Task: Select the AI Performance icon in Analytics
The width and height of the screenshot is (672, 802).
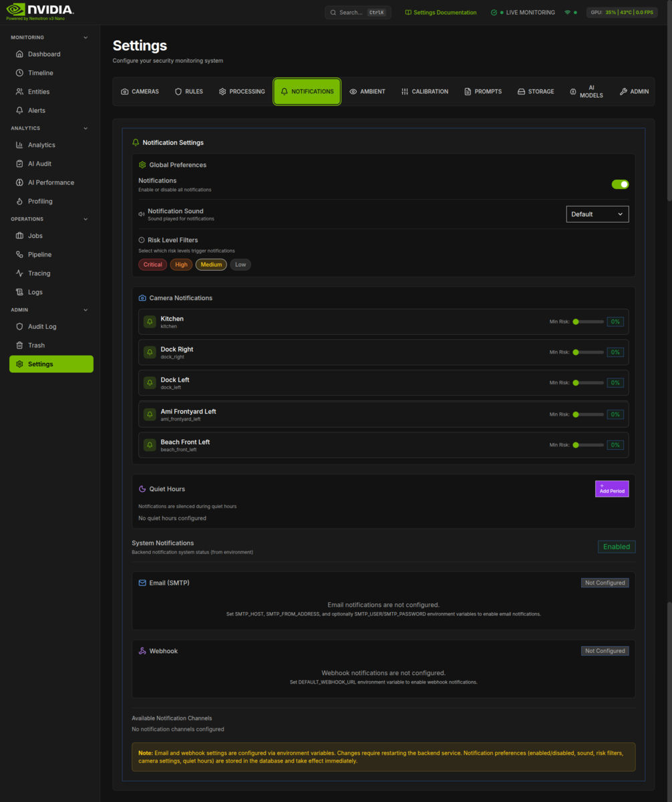Action: pos(19,182)
